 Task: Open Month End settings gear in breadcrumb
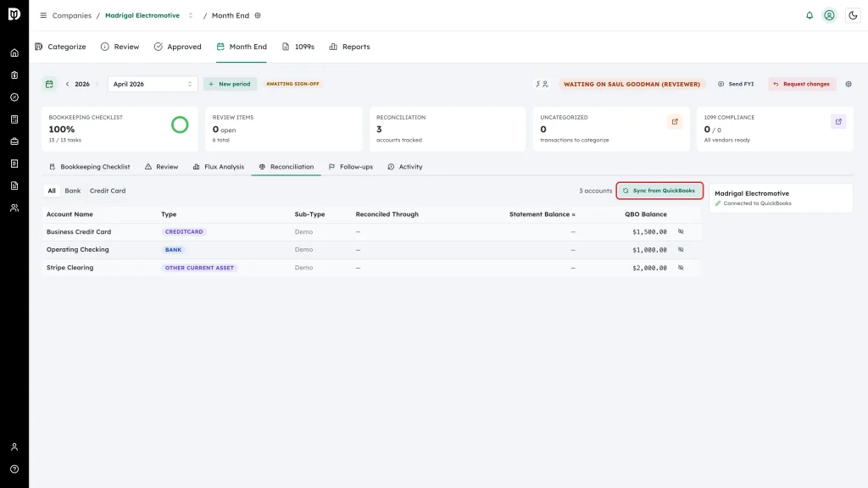[x=258, y=15]
